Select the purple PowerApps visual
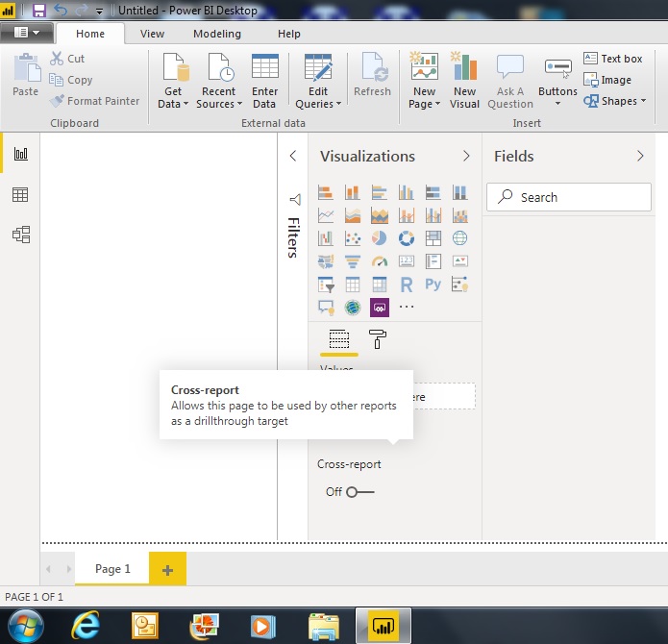This screenshot has width=668, height=644. (379, 307)
